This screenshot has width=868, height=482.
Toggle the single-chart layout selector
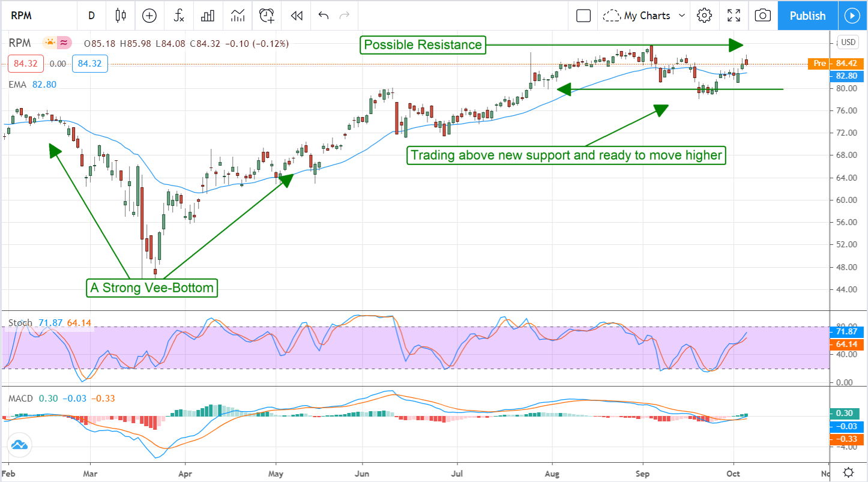coord(583,16)
